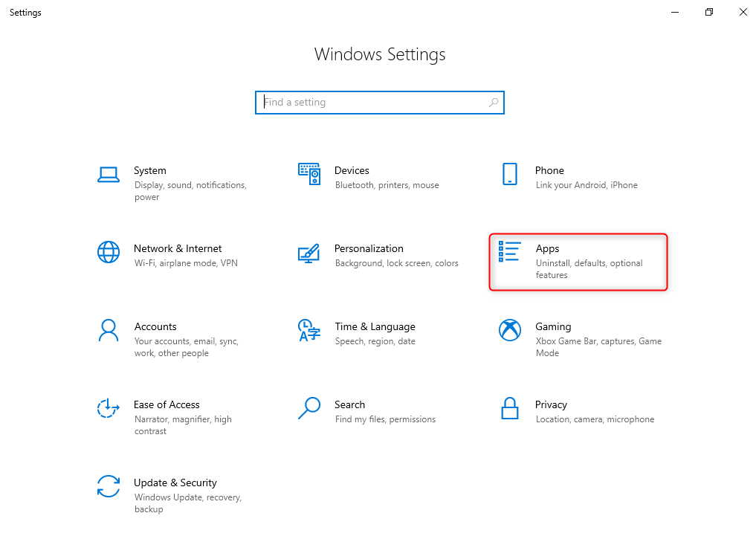Viewport: 756px width, 539px height.
Task: Click the Gaming Xbox icon
Action: tap(510, 330)
